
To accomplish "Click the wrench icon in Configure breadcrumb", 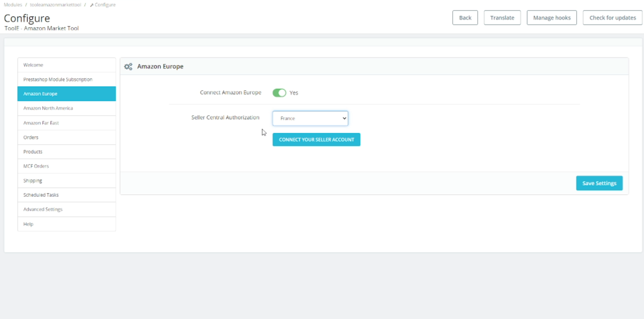I will pyautogui.click(x=92, y=5).
